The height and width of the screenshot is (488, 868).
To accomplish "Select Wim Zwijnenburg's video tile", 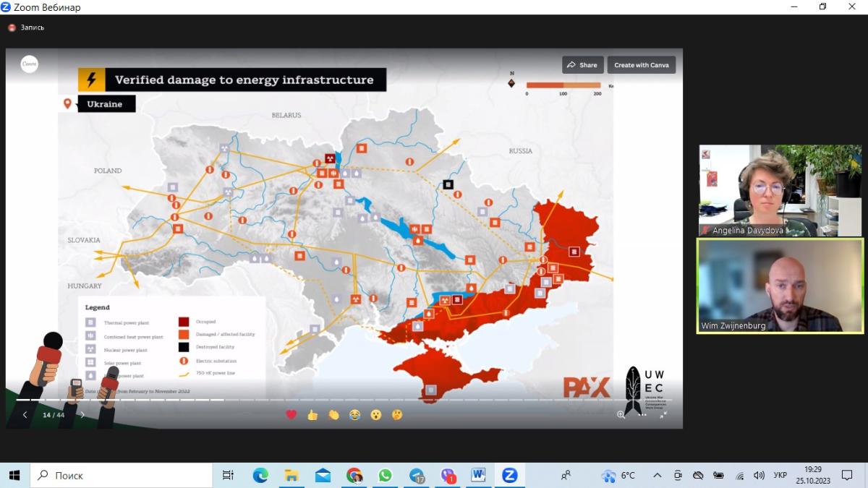I will [x=780, y=286].
